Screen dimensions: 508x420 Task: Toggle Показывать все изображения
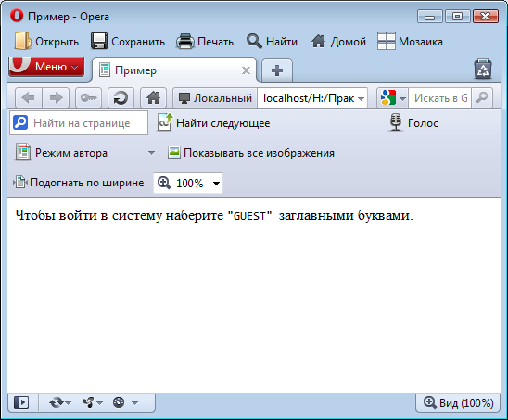click(x=251, y=153)
